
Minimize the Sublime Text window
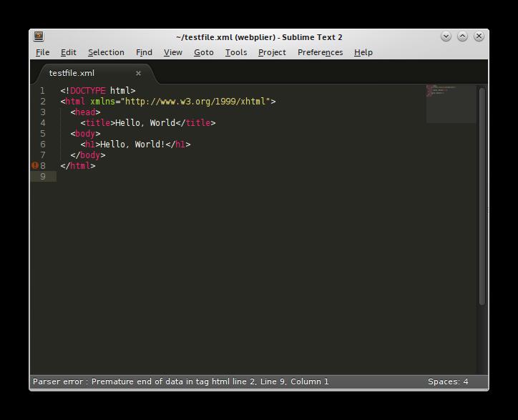446,36
